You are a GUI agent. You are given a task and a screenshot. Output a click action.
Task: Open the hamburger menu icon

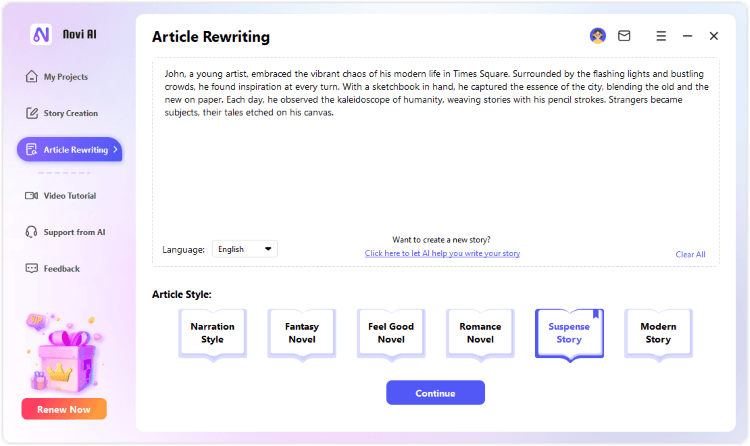click(661, 36)
